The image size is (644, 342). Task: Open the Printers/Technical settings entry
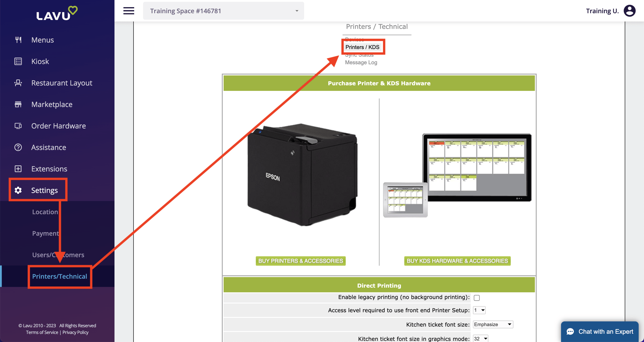click(59, 276)
